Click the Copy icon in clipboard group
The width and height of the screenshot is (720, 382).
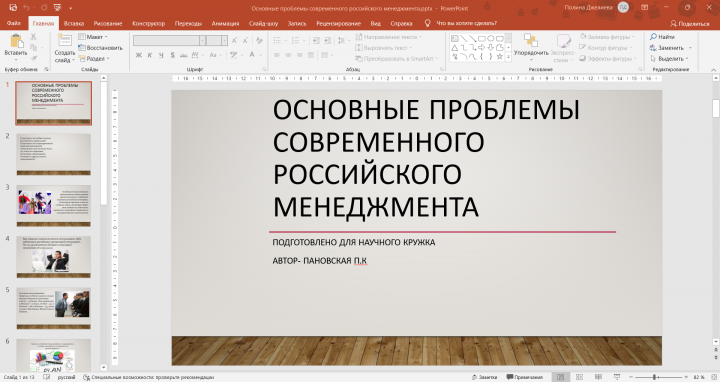tap(34, 48)
